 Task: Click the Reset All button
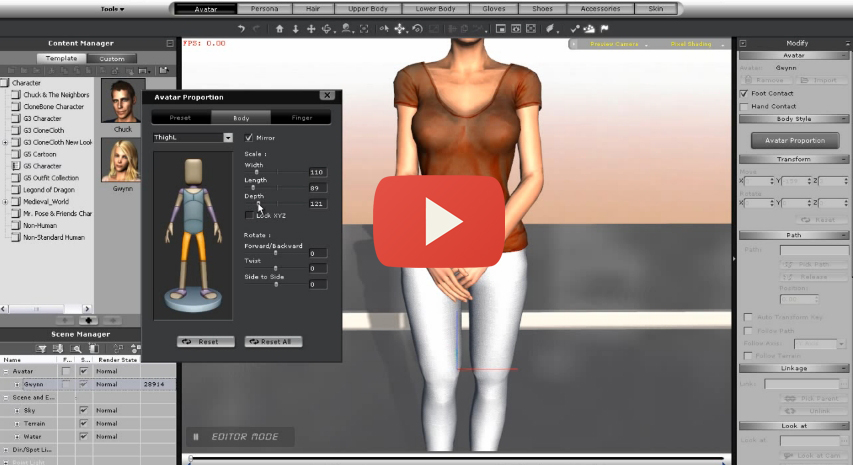[x=273, y=341]
